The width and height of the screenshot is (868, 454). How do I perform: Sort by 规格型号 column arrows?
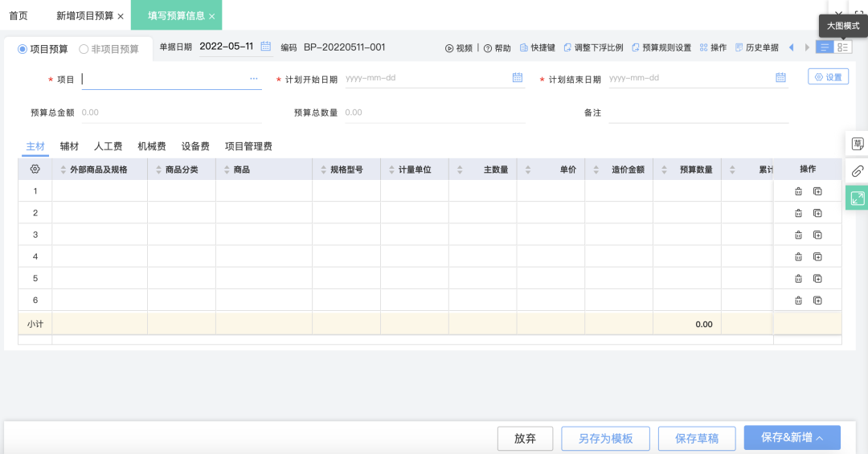[x=324, y=170]
